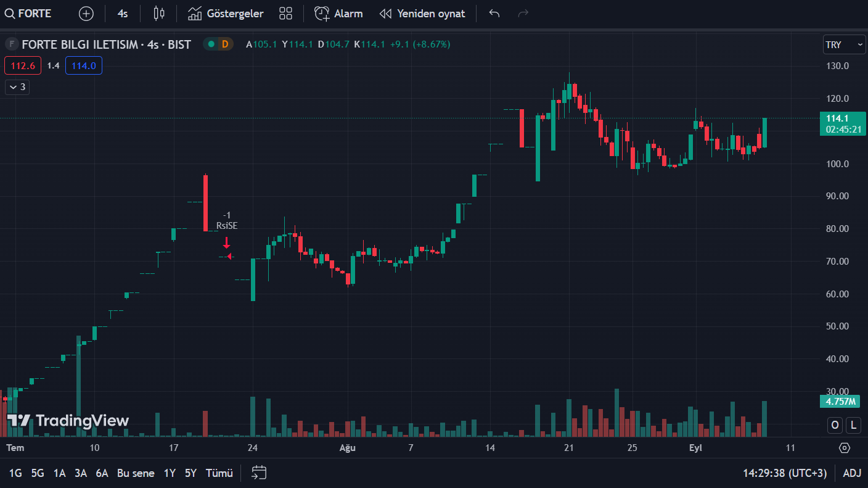Open chart settings hexagon icon
This screenshot has width=868, height=488.
coord(845,448)
